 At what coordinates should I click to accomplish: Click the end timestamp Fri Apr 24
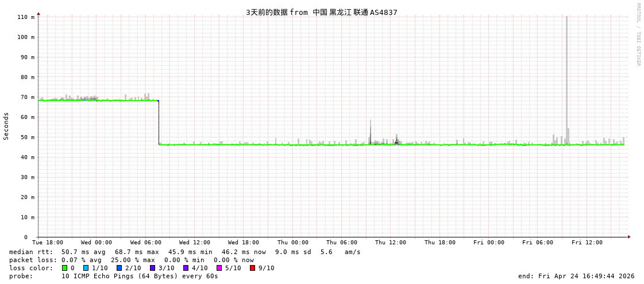coord(576,276)
